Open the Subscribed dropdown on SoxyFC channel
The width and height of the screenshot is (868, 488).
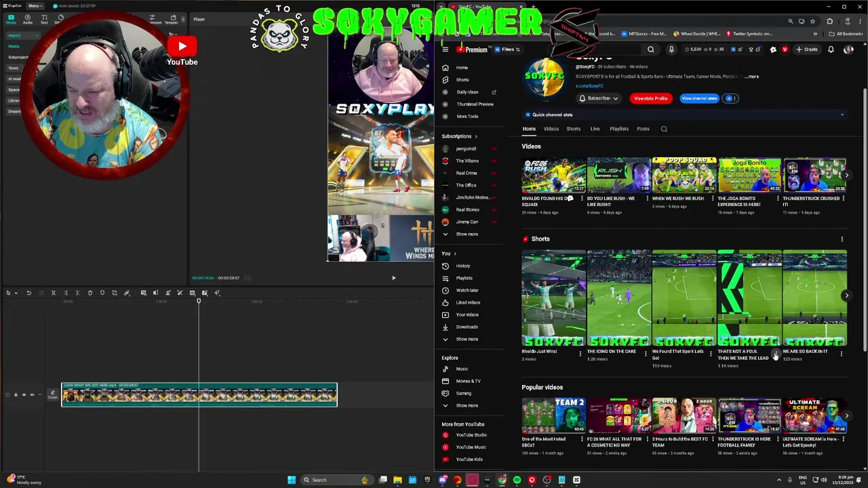pos(598,98)
